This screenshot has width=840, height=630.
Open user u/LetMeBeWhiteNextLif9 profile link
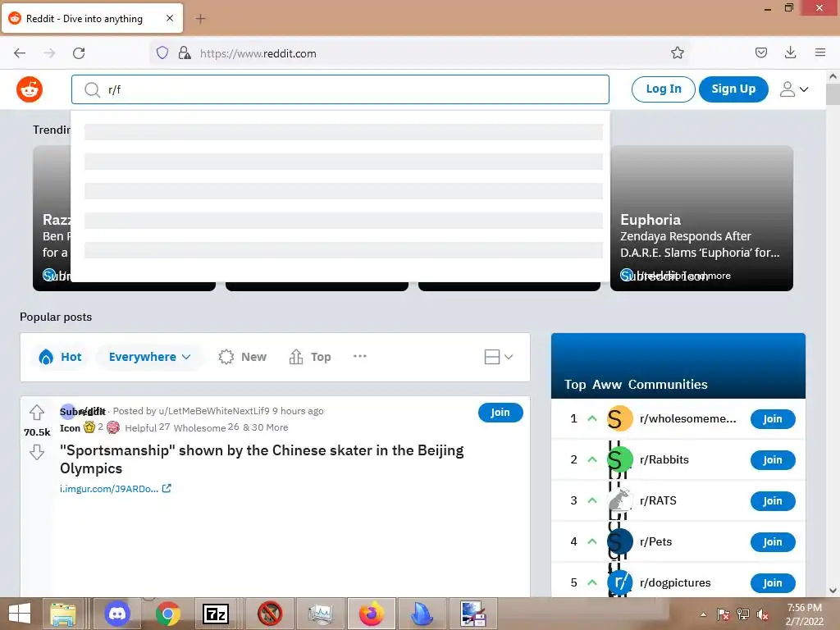click(214, 411)
